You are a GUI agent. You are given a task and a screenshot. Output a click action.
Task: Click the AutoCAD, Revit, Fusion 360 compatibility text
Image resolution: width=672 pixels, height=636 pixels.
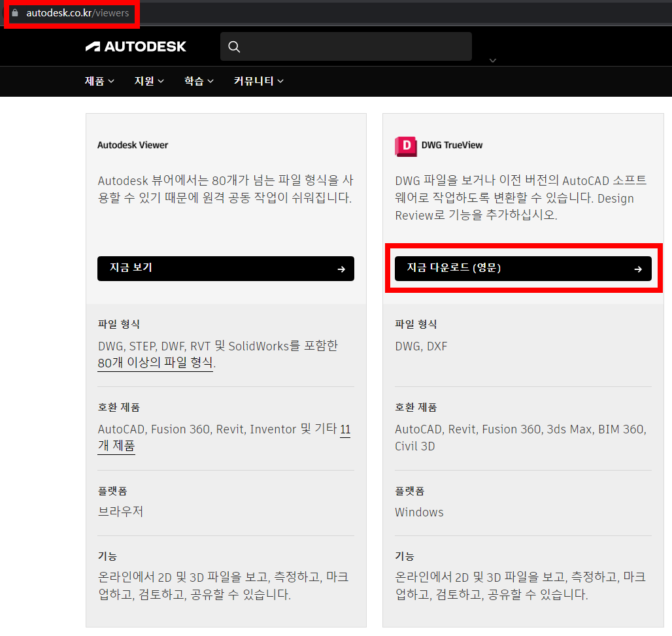coord(521,437)
